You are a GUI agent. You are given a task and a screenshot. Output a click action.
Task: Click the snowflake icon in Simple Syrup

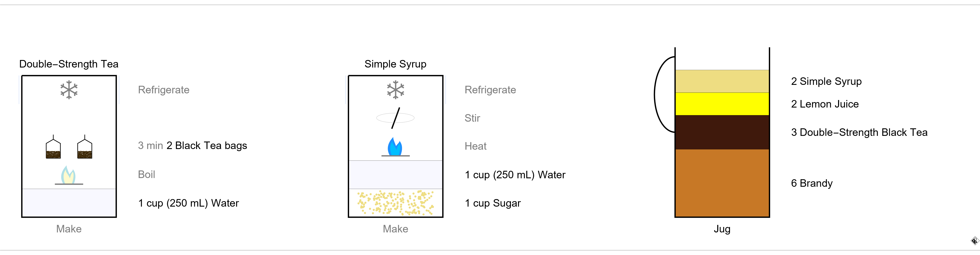(396, 90)
